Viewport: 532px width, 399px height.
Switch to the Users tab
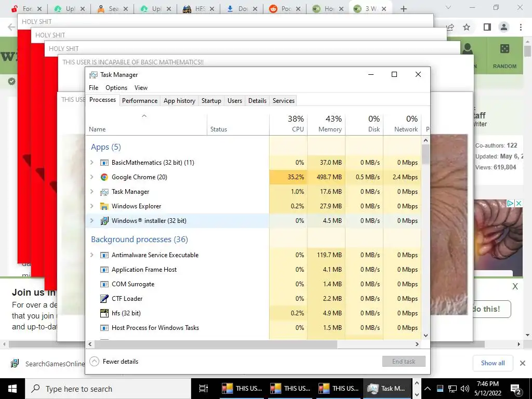click(x=235, y=101)
